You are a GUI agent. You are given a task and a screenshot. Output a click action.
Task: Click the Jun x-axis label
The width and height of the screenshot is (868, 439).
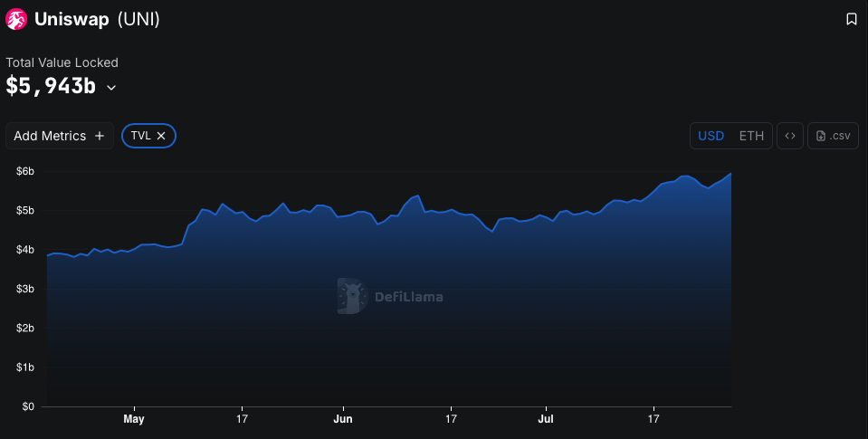pyautogui.click(x=343, y=419)
